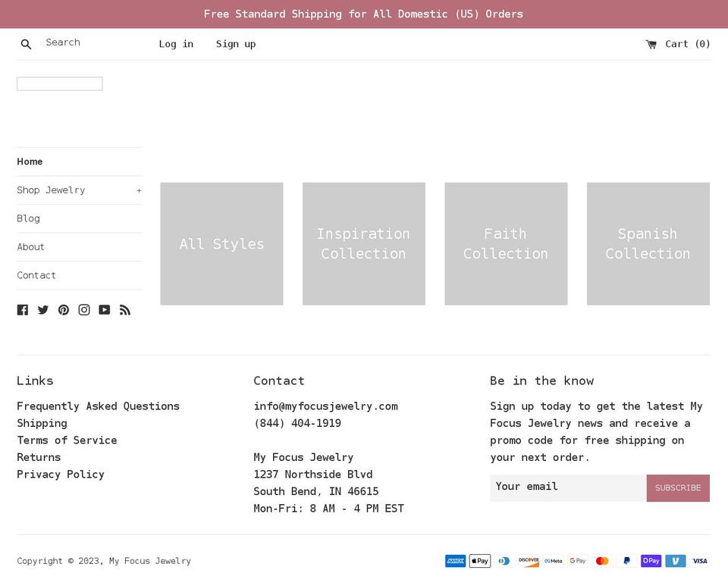This screenshot has width=728, height=586.
Task: Open the Twitter profile icon
Action: tap(43, 310)
